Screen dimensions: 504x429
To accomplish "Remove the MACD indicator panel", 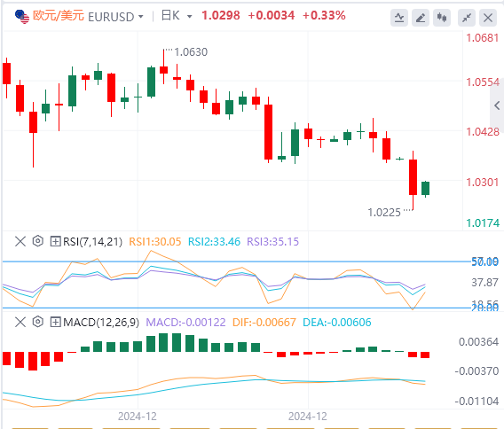I will [x=20, y=322].
